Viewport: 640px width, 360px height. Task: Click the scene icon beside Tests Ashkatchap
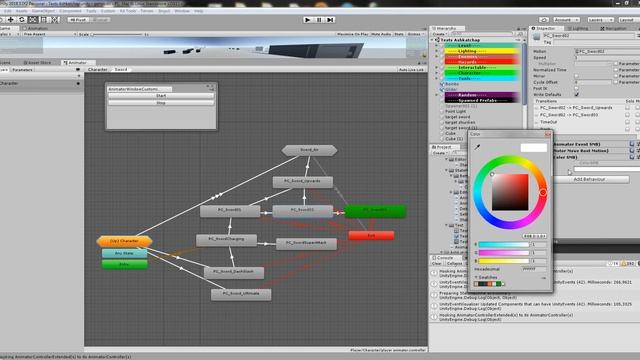point(437,40)
